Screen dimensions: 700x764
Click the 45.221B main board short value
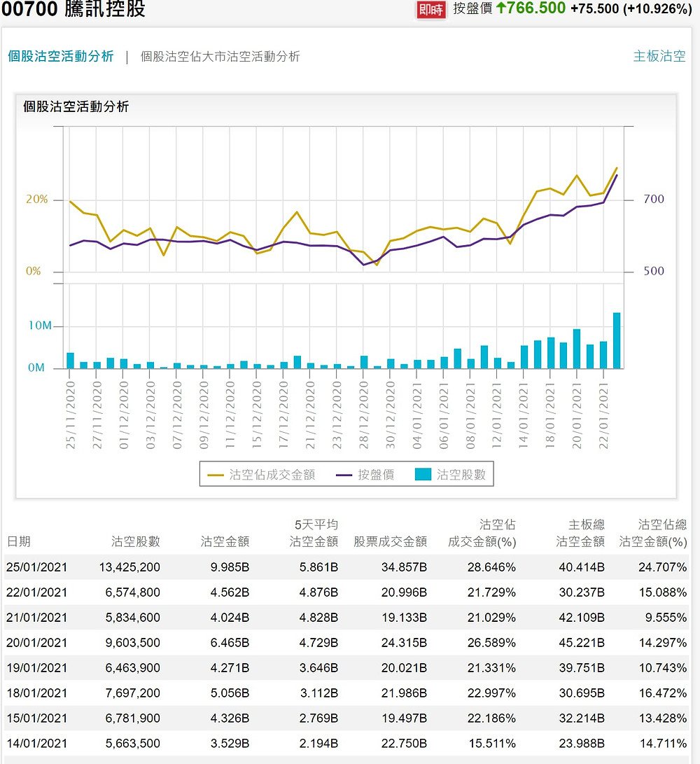pyautogui.click(x=582, y=643)
